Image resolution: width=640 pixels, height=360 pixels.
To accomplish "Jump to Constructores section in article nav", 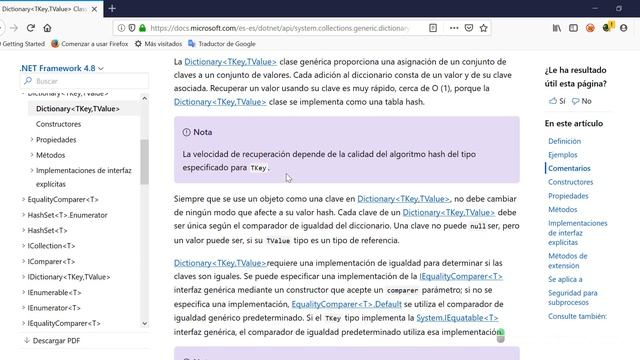I will point(571,182).
